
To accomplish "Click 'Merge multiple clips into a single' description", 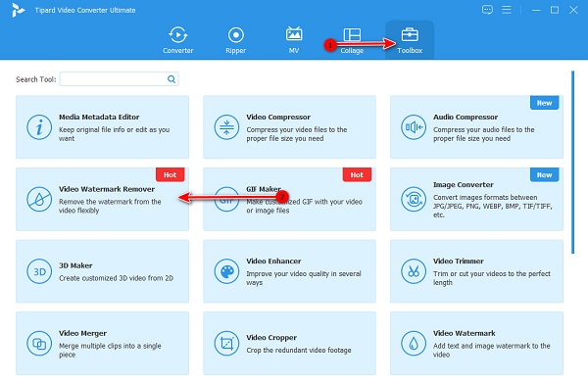I will tap(110, 350).
